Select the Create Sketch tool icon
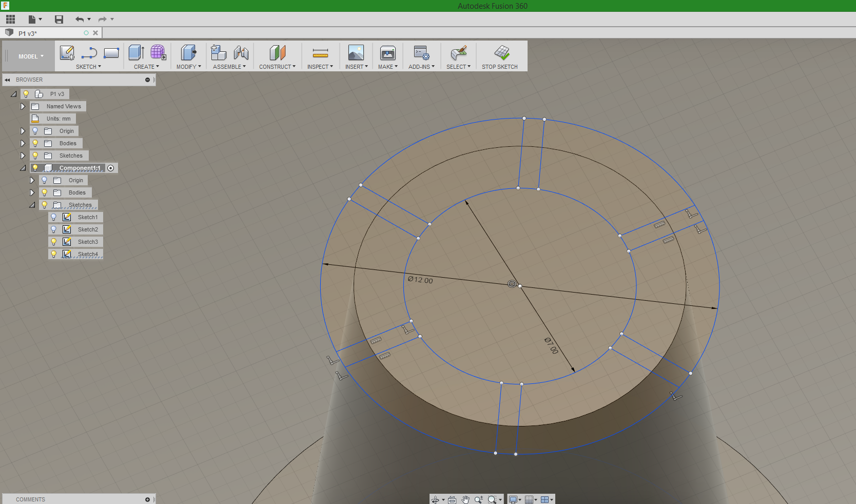The image size is (856, 504). pos(67,53)
